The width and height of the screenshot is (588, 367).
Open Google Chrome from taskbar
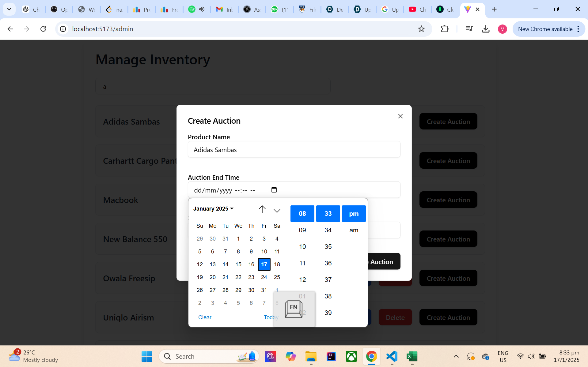[371, 356]
